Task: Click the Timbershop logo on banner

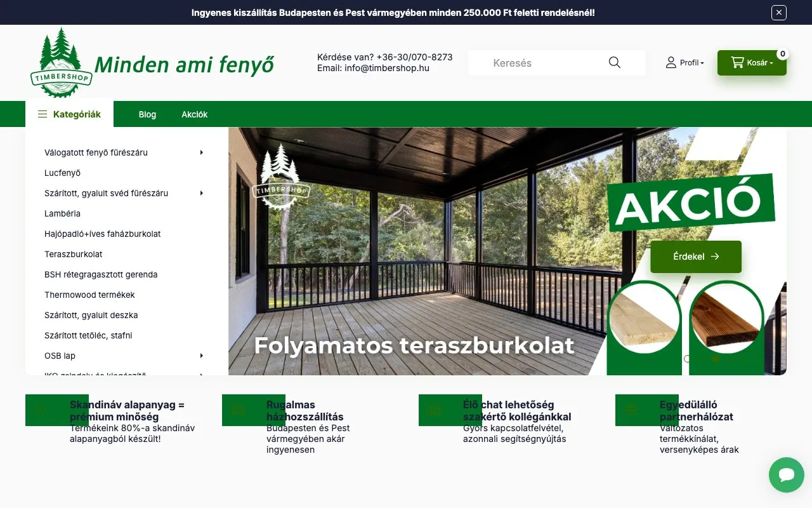Action: tap(280, 177)
